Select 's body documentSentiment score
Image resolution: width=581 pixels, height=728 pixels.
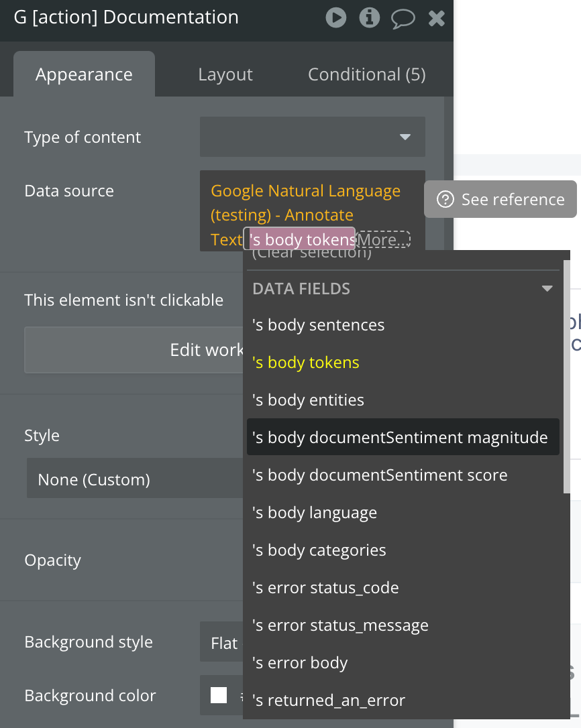point(403,475)
